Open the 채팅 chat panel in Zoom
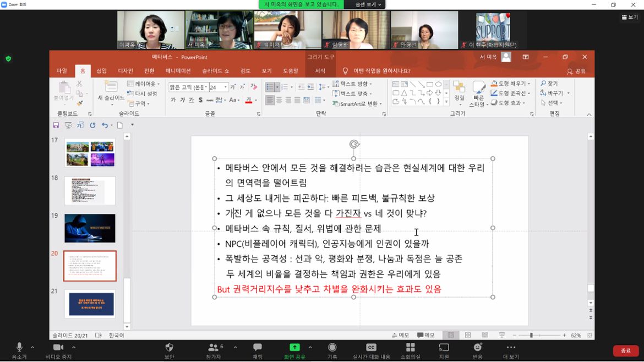The height and width of the screenshot is (362, 644). pos(257,347)
